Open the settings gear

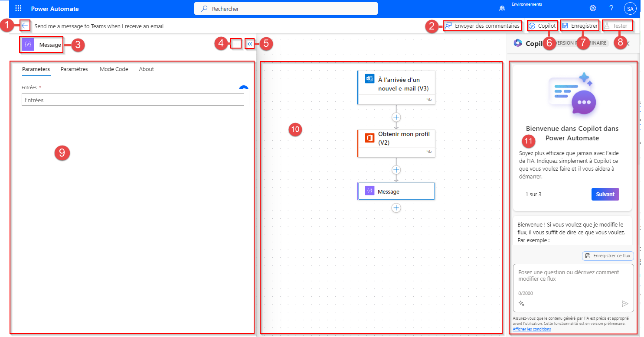coord(592,9)
